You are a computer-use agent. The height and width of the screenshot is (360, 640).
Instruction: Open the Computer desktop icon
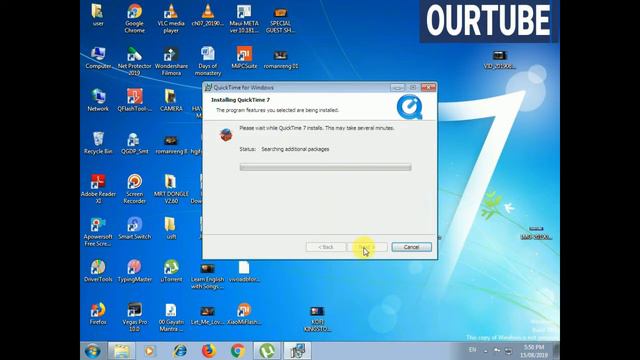(x=98, y=58)
